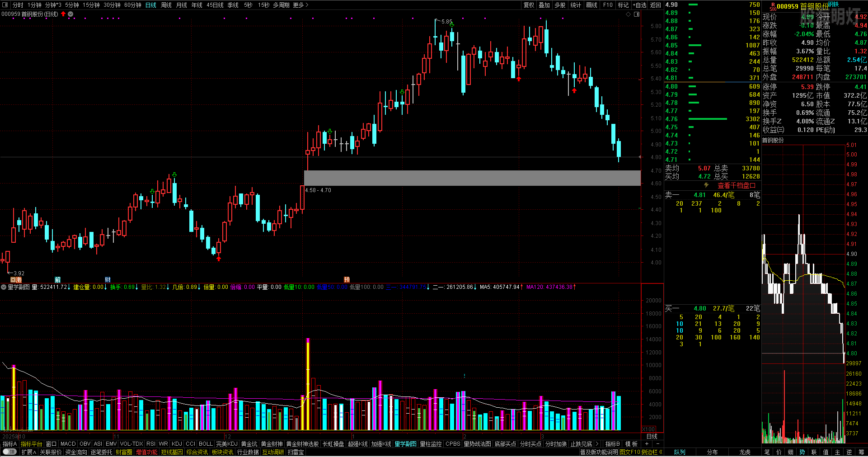Image resolution: width=868 pixels, height=457 pixels.
Task: Click the diamond icon above the chart
Action: click(x=628, y=14)
